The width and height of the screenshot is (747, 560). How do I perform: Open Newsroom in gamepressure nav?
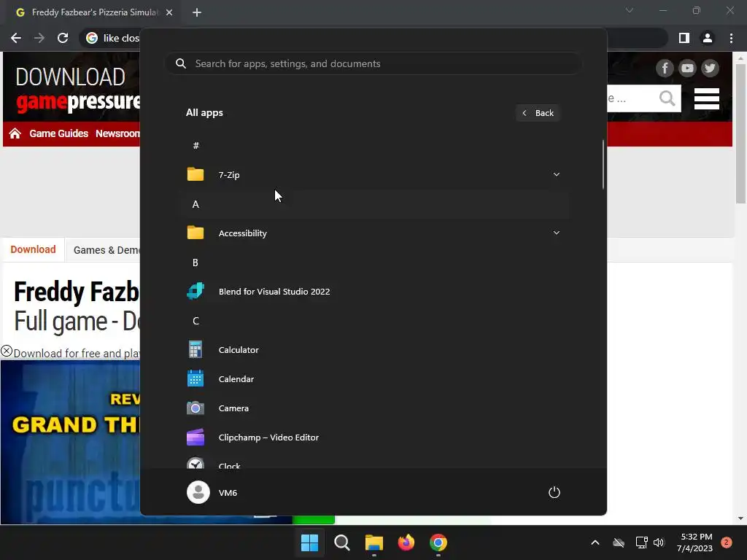117,133
